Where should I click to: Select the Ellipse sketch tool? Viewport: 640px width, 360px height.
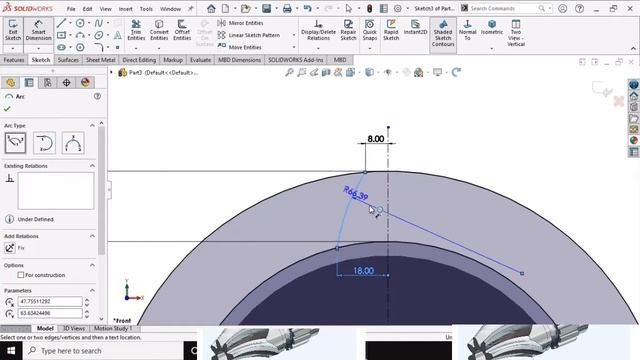click(99, 35)
